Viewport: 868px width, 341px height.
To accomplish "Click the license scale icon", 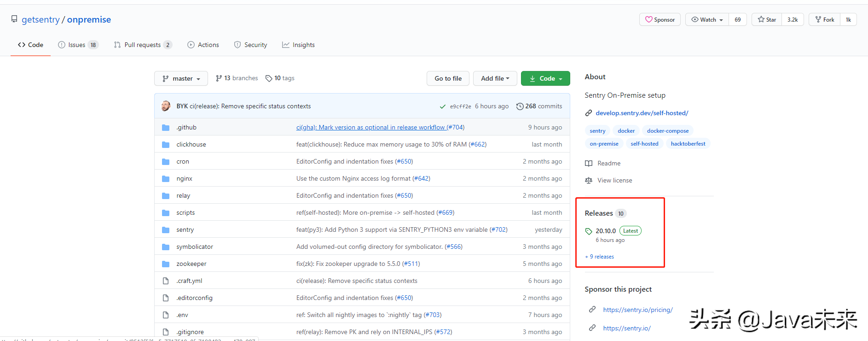I will click(x=589, y=181).
